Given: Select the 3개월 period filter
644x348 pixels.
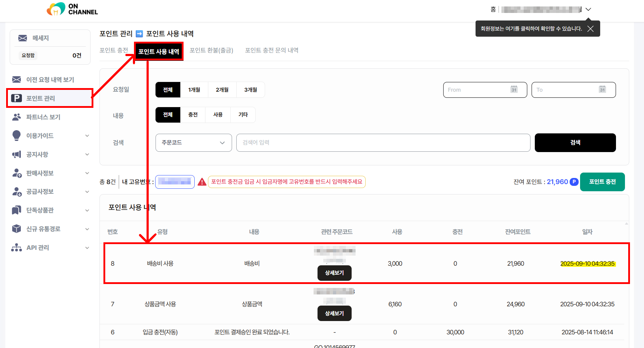Looking at the screenshot, I should (250, 90).
